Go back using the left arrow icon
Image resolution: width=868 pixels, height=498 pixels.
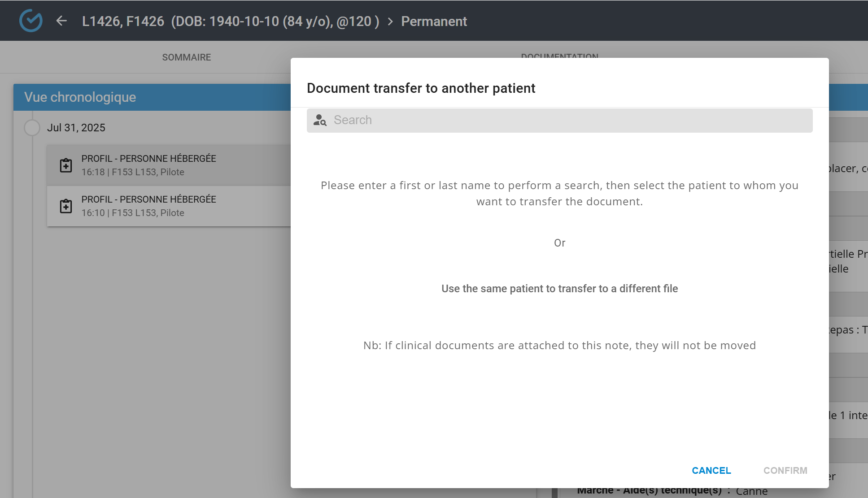(x=61, y=21)
